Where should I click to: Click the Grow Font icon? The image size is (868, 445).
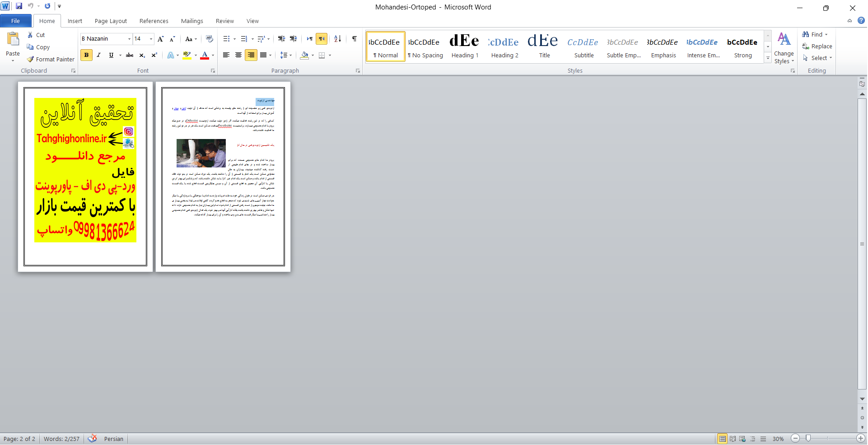[x=161, y=39]
